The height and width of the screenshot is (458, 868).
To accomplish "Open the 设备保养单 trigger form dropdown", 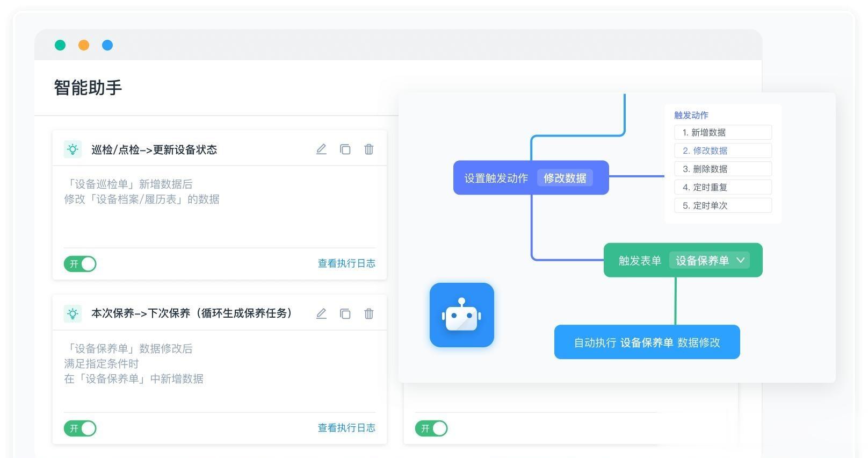I will 711,261.
